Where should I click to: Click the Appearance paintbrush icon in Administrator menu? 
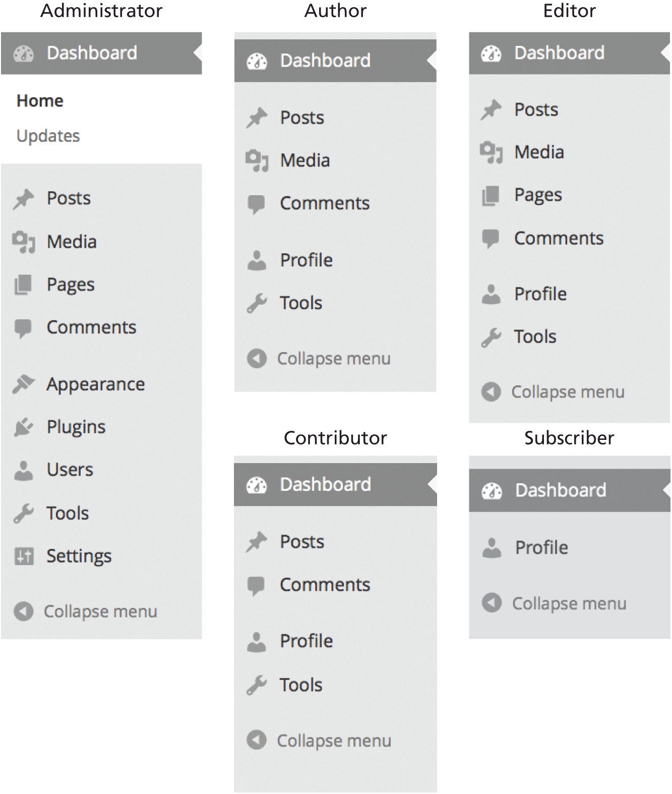[23, 384]
